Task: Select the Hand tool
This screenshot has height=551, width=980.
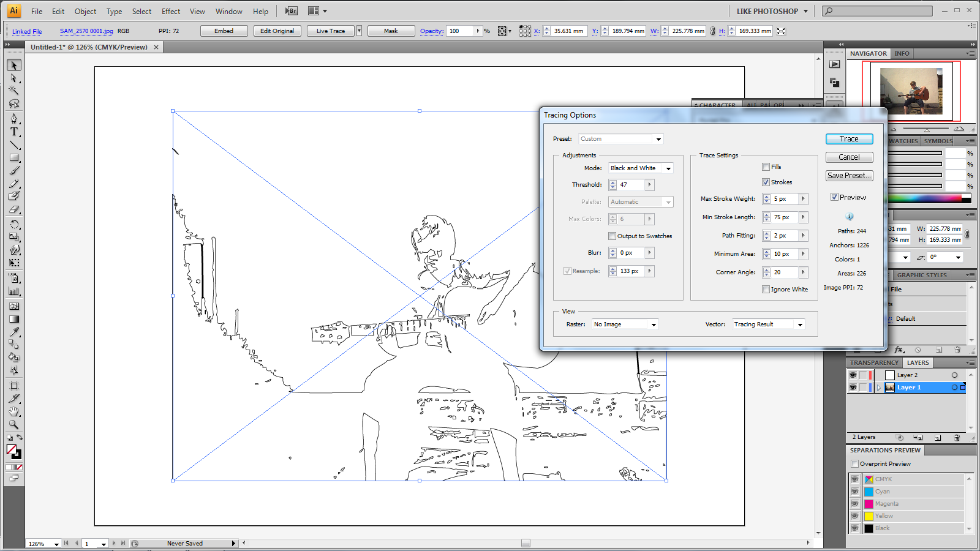Action: (x=13, y=410)
